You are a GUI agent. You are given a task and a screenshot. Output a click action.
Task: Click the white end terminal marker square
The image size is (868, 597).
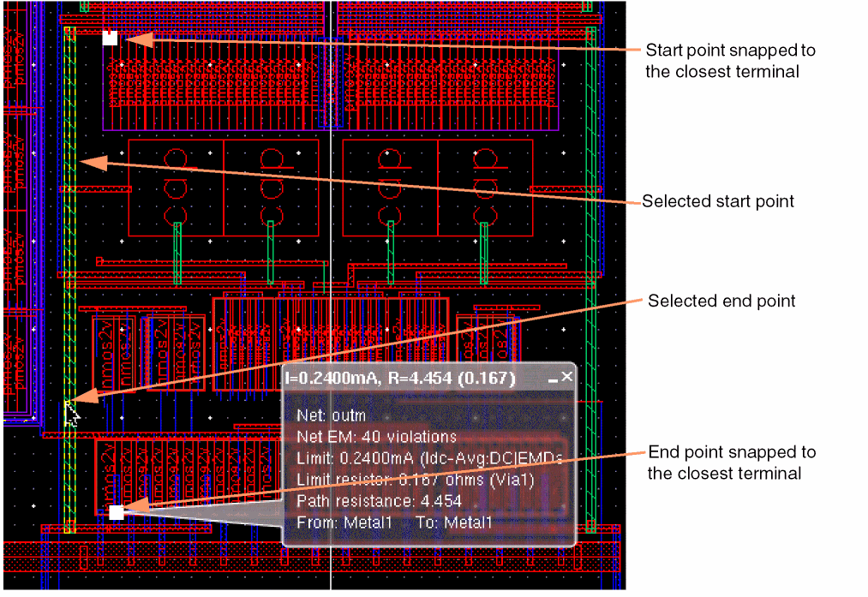tap(117, 512)
